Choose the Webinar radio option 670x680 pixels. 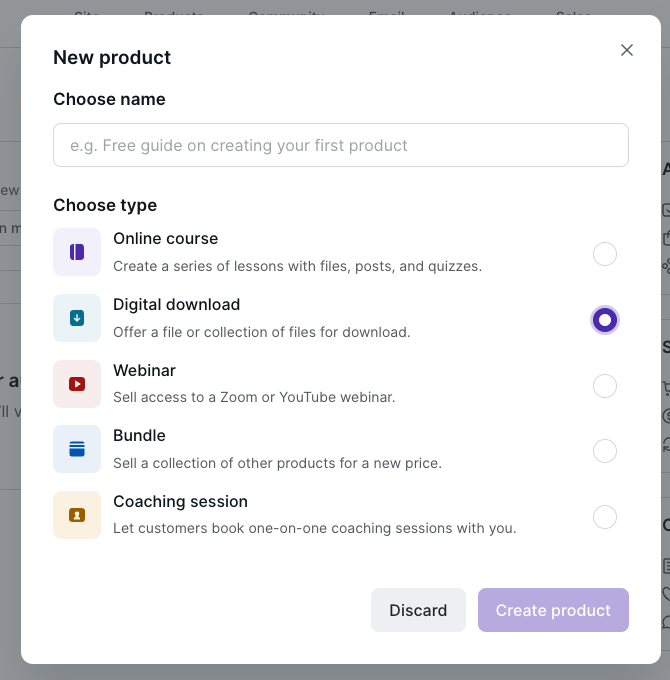coord(605,386)
